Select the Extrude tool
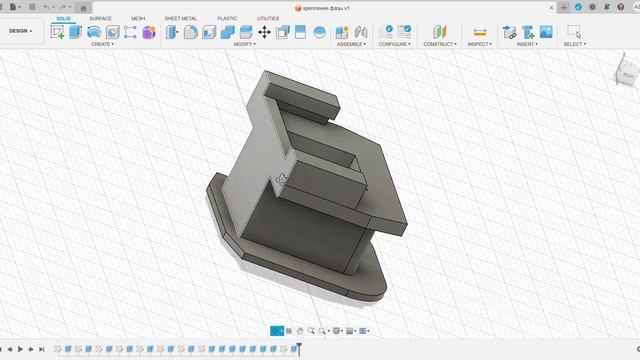The width and height of the screenshot is (640, 360). point(76,32)
